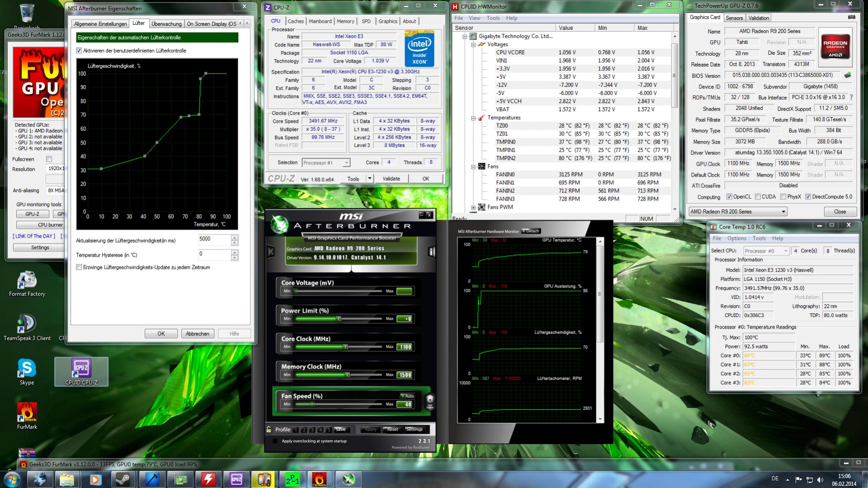Toggle DirectCompute 5.0 checkbox in GPU-Z
The image size is (868, 488).
click(808, 197)
